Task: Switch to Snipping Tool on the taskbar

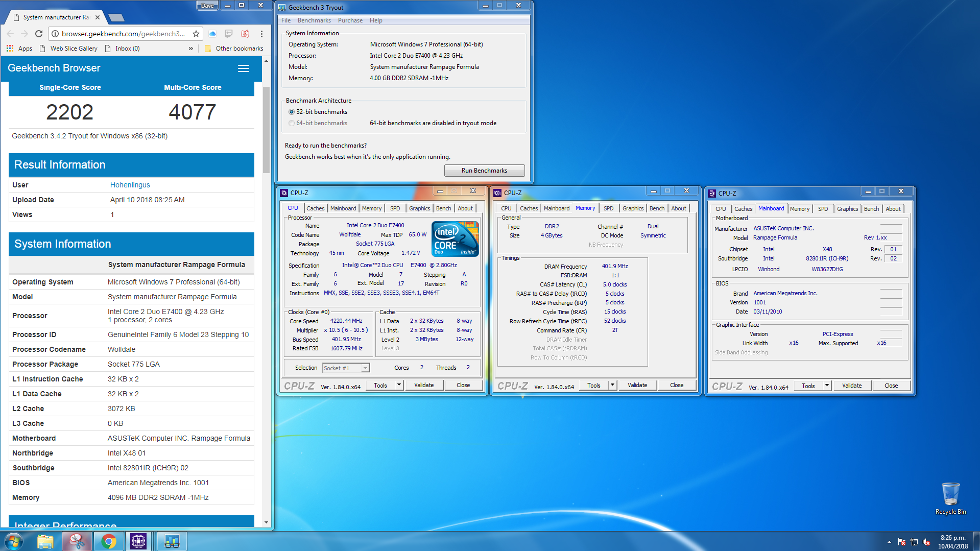Action: pyautogui.click(x=77, y=541)
